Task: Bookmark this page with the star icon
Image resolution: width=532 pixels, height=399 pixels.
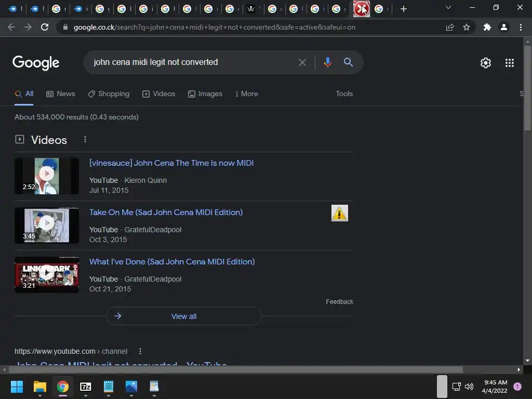Action: [x=467, y=27]
